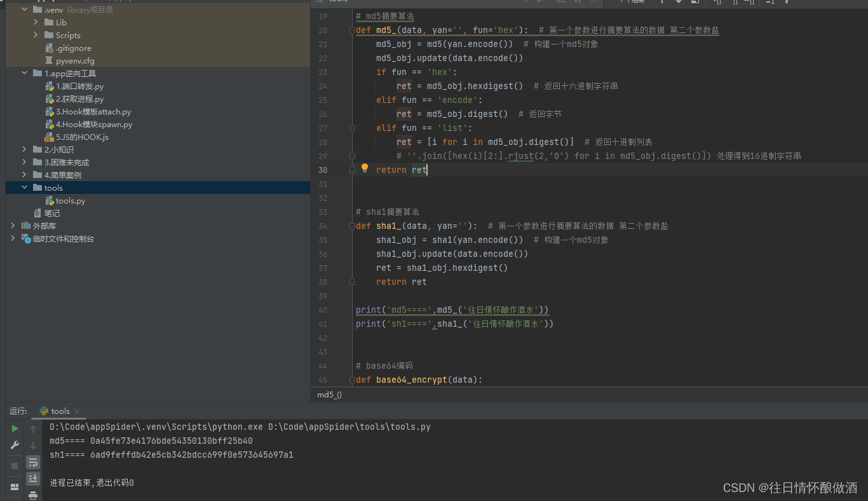Click the down arrow in the console toolbar
The image size is (868, 501).
coord(32,445)
